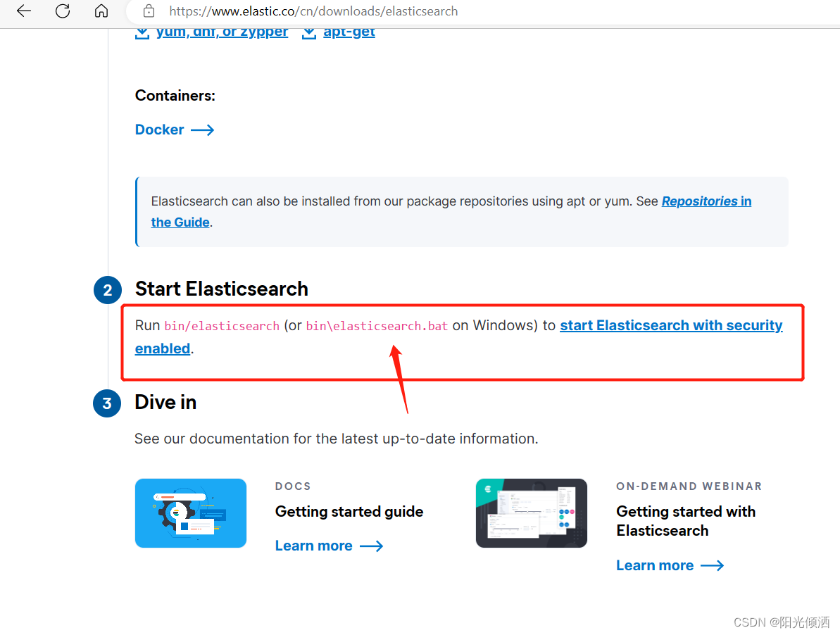The height and width of the screenshot is (635, 840).
Task: Click the site security shield in the address bar
Action: coord(148,11)
